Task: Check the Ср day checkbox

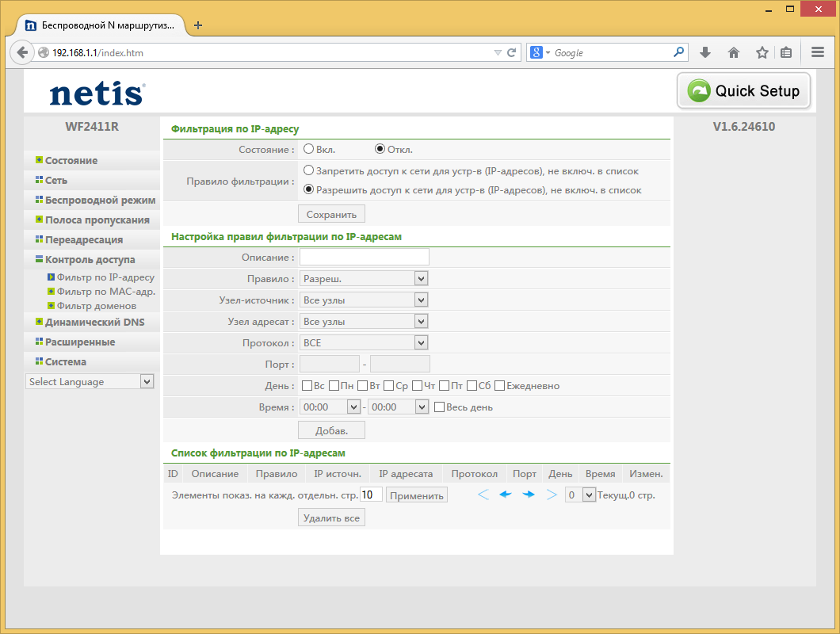Action: click(x=389, y=385)
